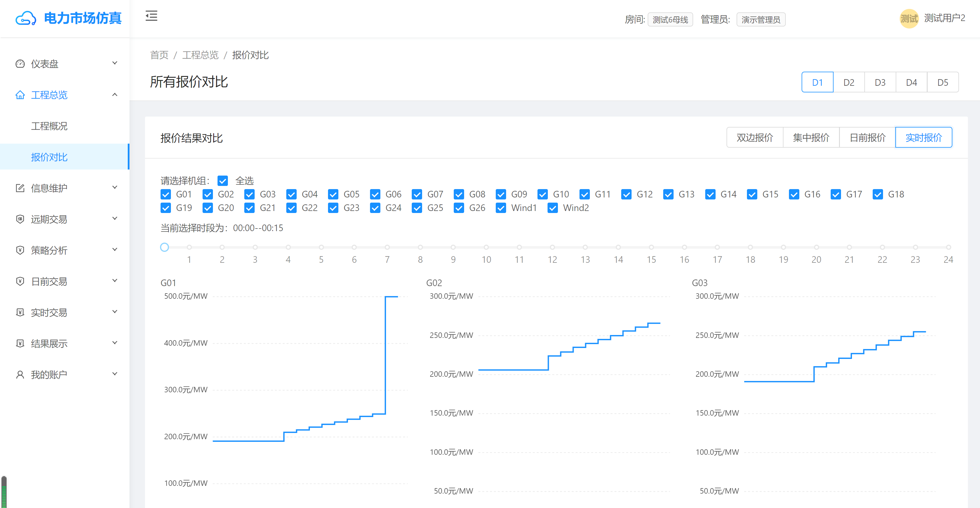The image size is (980, 508).
Task: Uncheck the G13 unit checkbox
Action: point(668,195)
